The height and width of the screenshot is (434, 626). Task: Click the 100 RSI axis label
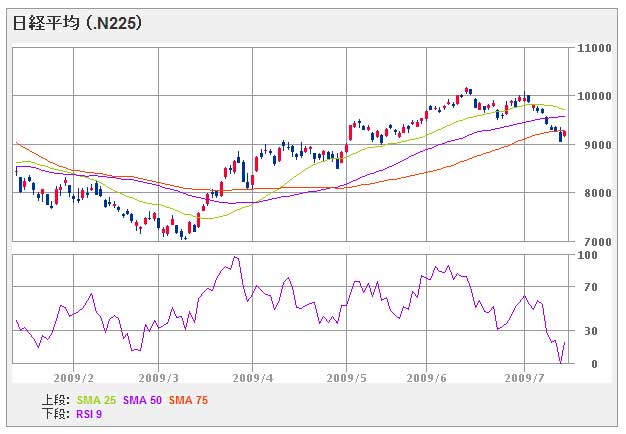pyautogui.click(x=588, y=255)
